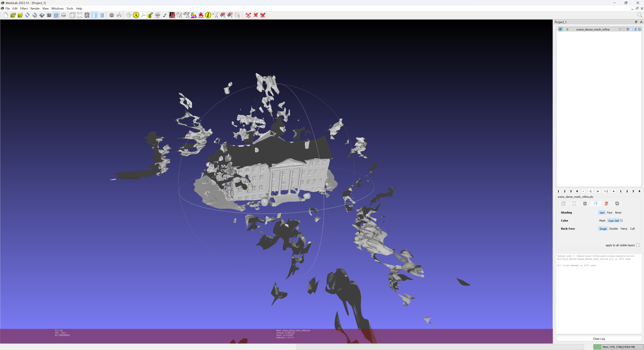Image resolution: width=644 pixels, height=350 pixels.
Task: Switch to the Points rendering options tab
Action: click(x=574, y=204)
